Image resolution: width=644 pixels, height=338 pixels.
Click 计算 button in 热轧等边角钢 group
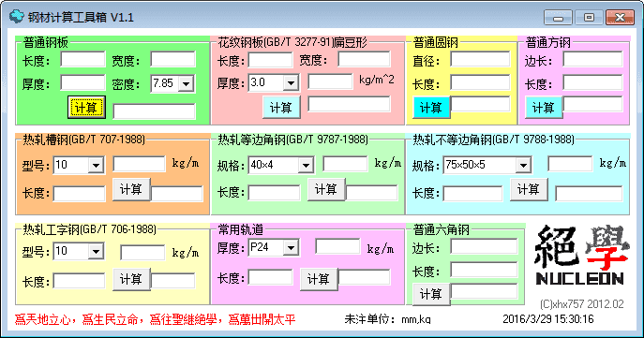click(x=326, y=189)
